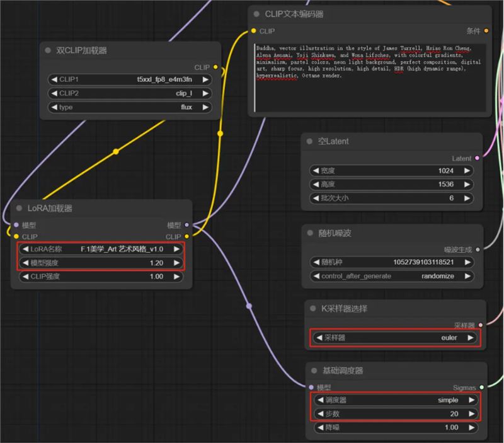This screenshot has height=443, width=504.
Task: Increase 高度 with its right arrow
Action: point(467,184)
